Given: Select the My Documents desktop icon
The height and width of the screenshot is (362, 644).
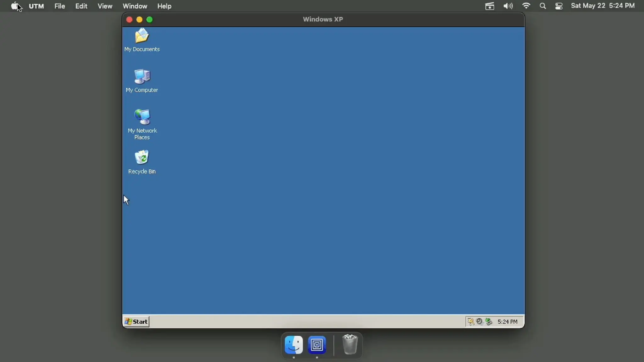Looking at the screenshot, I should [x=142, y=36].
